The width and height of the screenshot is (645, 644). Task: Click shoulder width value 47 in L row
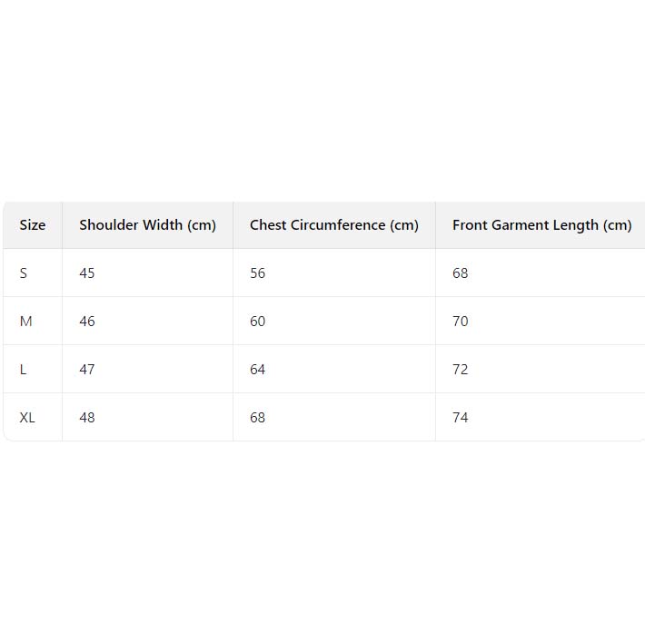(x=87, y=370)
